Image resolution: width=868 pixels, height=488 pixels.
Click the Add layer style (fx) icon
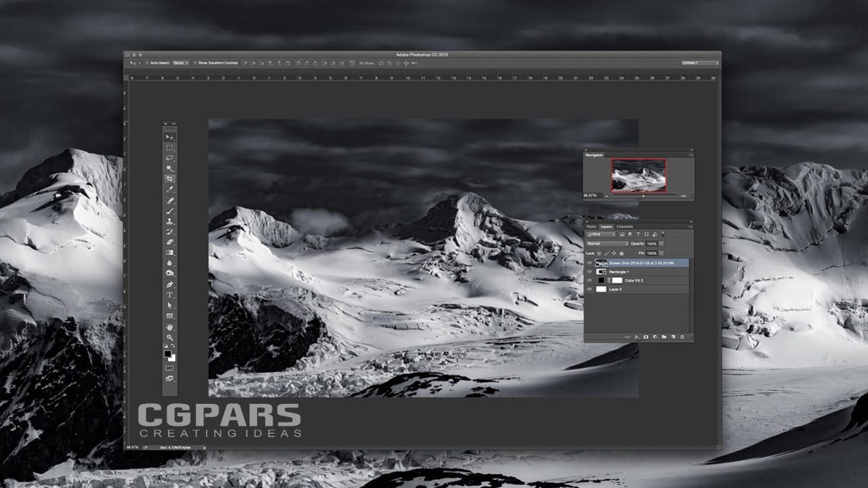coord(637,337)
